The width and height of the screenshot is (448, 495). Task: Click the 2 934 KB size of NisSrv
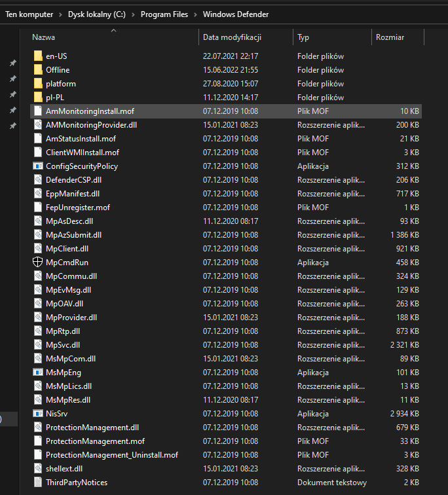(x=404, y=414)
